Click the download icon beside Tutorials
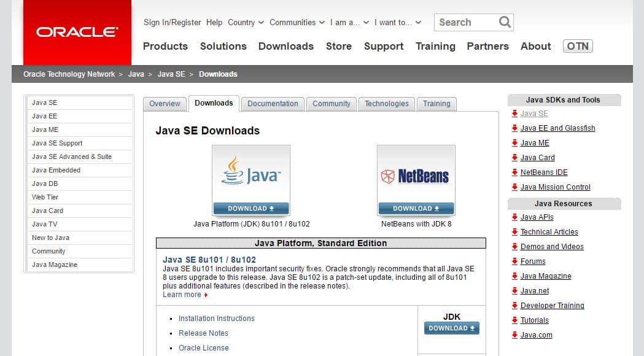644x356 pixels. [514, 320]
